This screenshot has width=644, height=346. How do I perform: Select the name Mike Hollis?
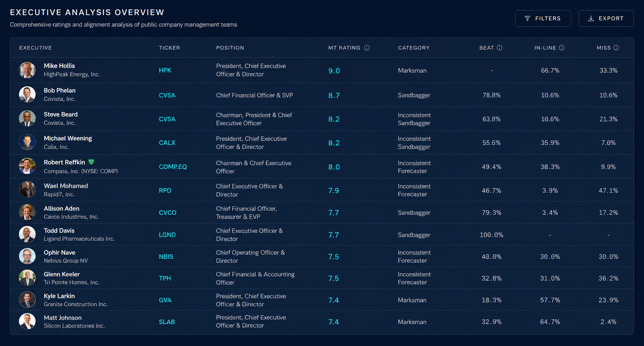[59, 66]
